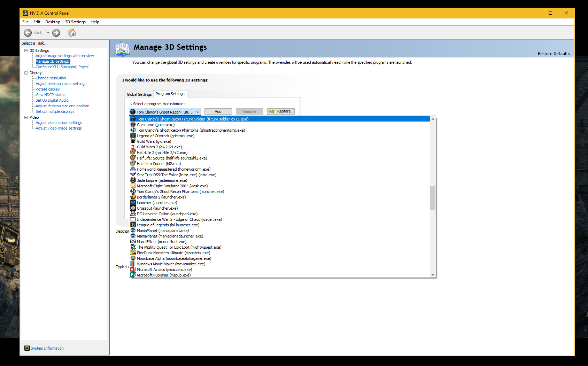Select ManiaPlanet (maniaplanetlauncher.exe) entry
The width and height of the screenshot is (588, 366).
(280, 236)
